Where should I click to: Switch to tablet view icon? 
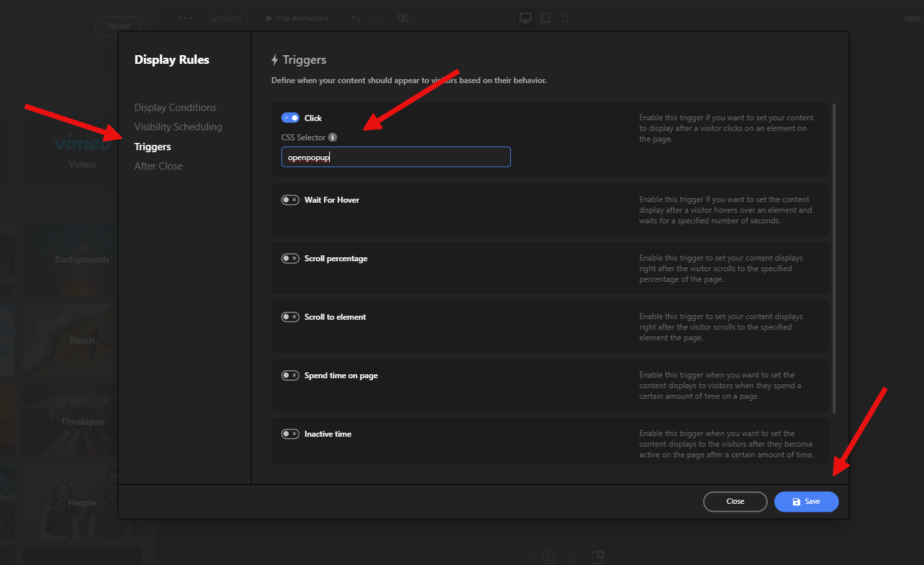click(x=545, y=18)
